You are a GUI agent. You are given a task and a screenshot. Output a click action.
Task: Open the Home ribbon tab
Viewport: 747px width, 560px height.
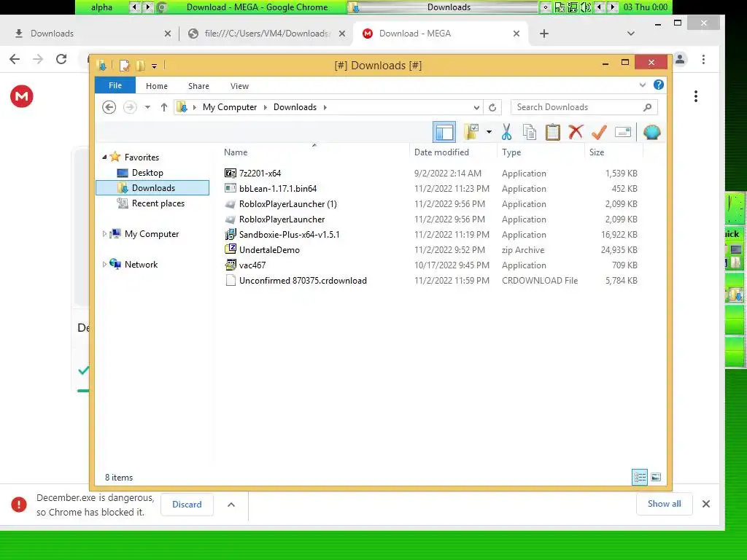click(157, 86)
